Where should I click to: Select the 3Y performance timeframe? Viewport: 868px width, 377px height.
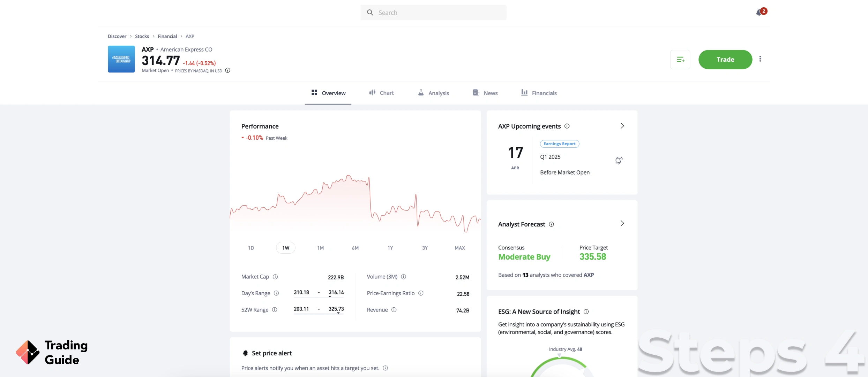425,248
